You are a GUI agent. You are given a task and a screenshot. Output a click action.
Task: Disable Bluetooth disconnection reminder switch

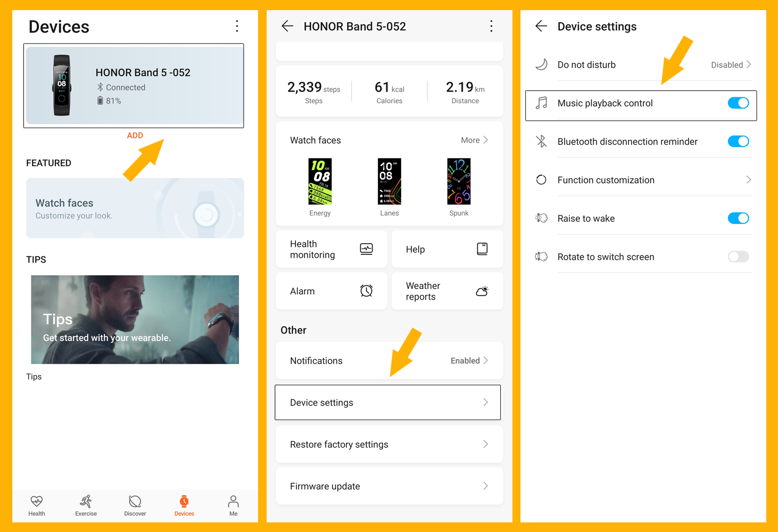(x=738, y=142)
